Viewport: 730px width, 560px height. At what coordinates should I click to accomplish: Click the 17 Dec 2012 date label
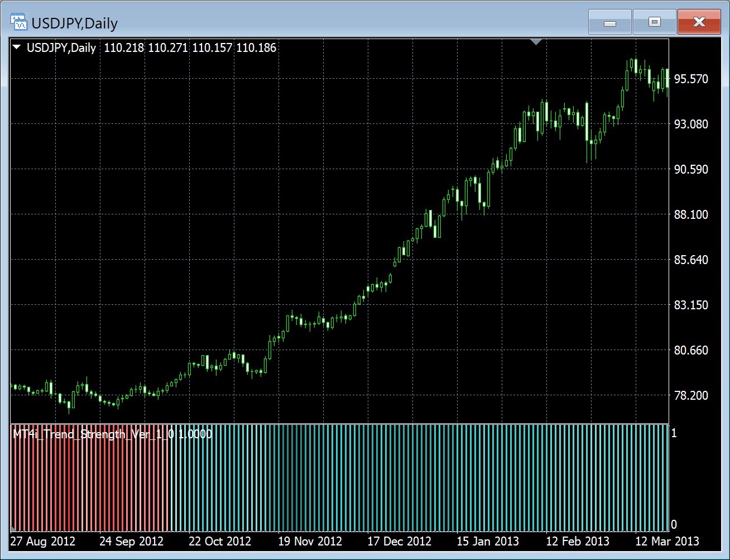(x=399, y=541)
